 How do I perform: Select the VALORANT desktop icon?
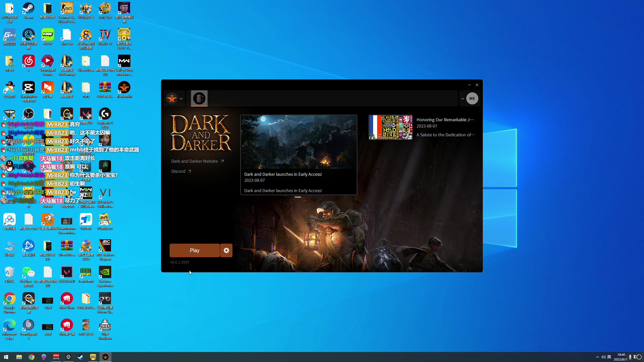[x=67, y=275]
